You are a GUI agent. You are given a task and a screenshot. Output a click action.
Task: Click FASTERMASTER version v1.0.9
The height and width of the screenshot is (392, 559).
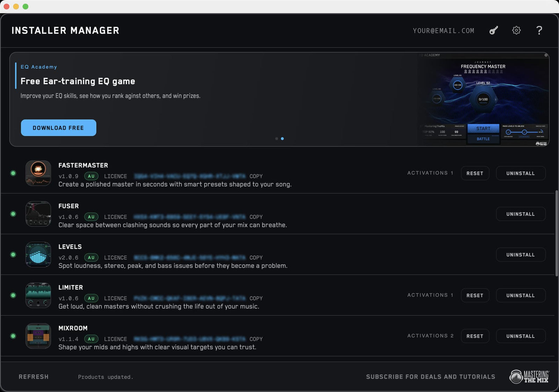point(68,176)
